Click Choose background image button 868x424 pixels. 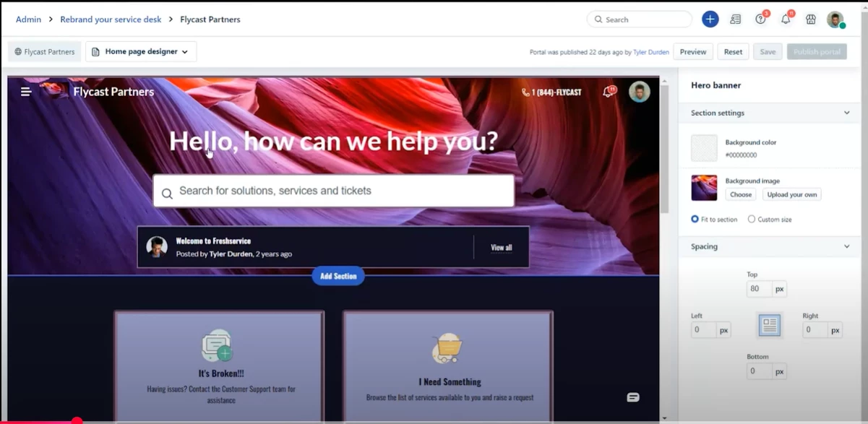tap(741, 194)
